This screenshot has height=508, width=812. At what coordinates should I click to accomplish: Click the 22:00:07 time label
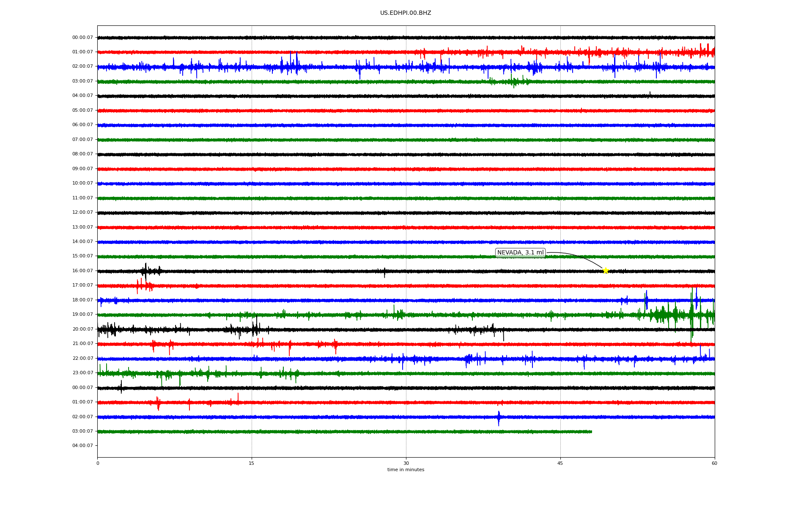(x=82, y=359)
